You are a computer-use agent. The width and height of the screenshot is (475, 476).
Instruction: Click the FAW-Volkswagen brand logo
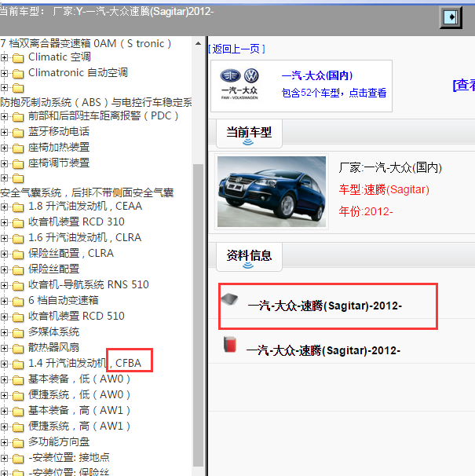click(x=239, y=84)
